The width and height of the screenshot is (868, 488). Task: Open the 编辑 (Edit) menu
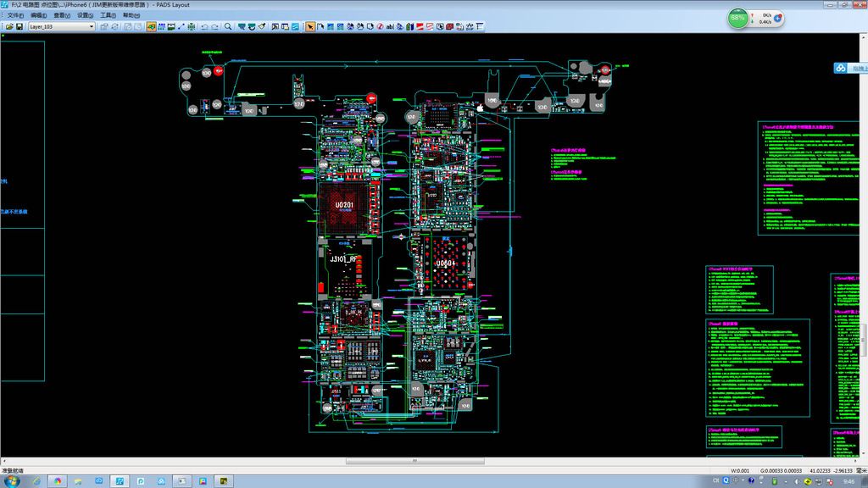coord(38,15)
